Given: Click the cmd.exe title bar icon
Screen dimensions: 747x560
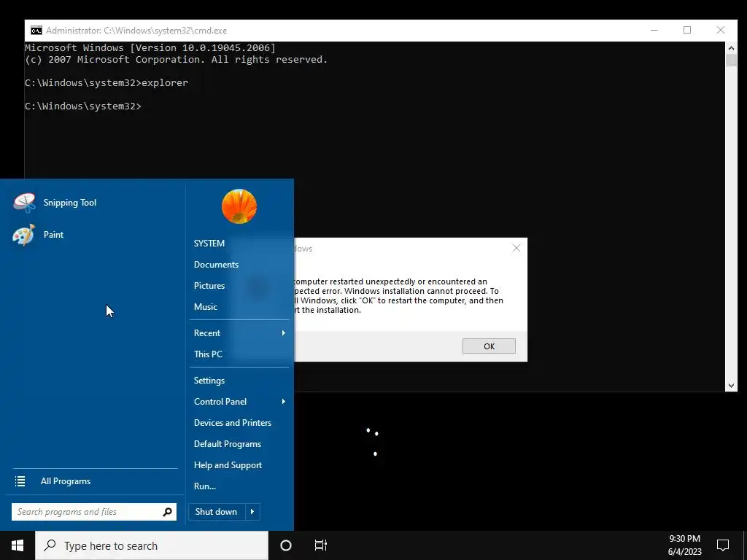Looking at the screenshot, I should [36, 31].
